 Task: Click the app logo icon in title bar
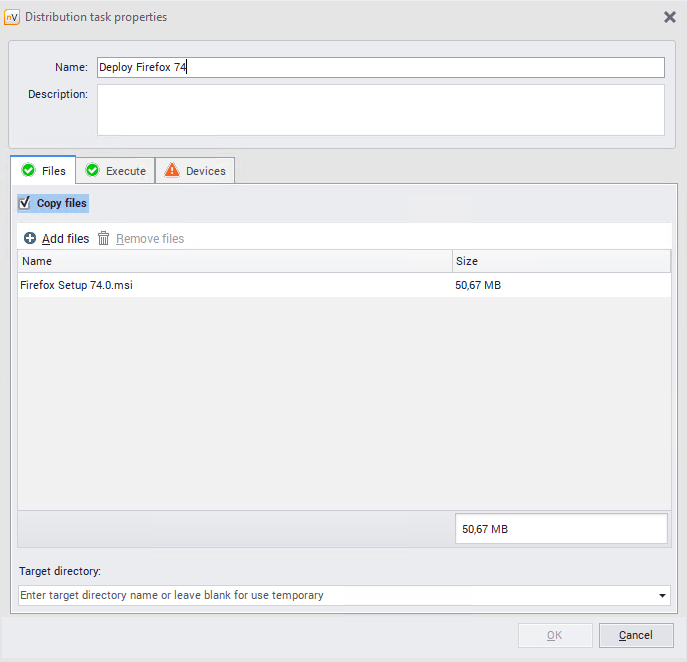pos(12,17)
